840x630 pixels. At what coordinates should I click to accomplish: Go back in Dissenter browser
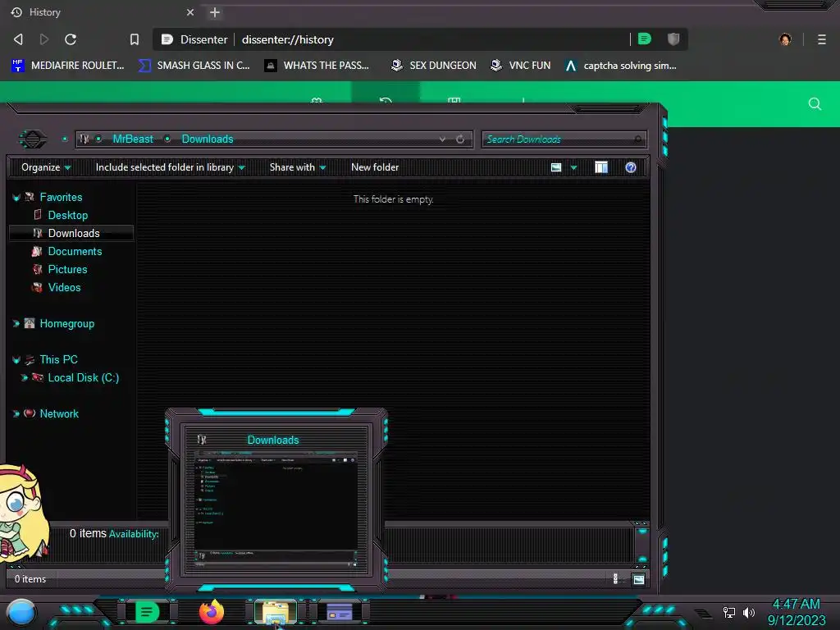point(18,39)
